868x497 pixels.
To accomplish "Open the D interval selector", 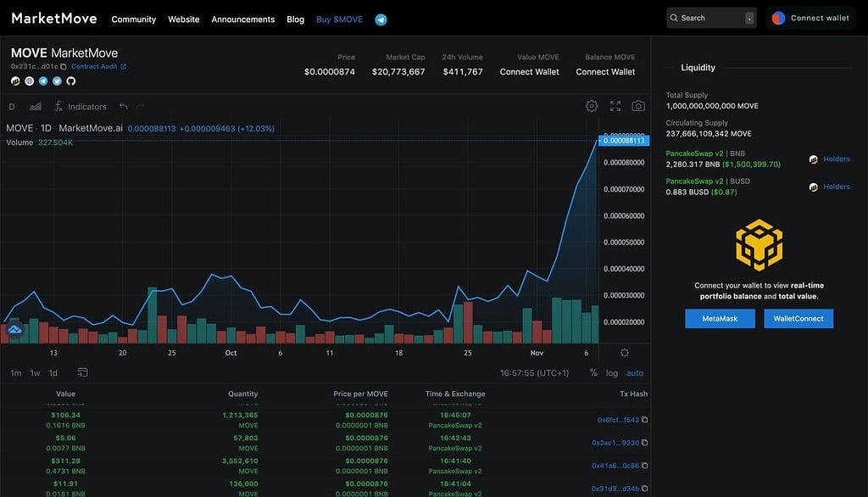I will click(12, 106).
